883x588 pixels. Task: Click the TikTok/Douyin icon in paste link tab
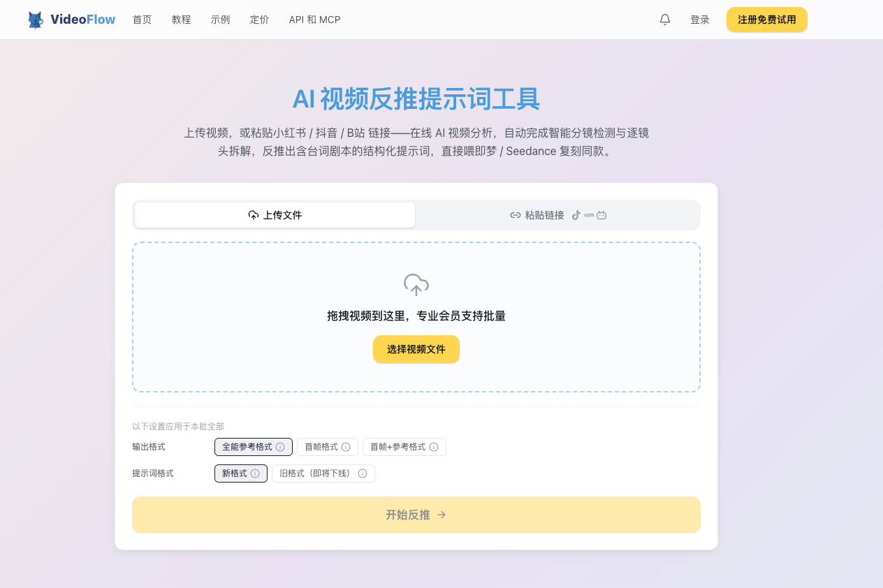point(576,215)
